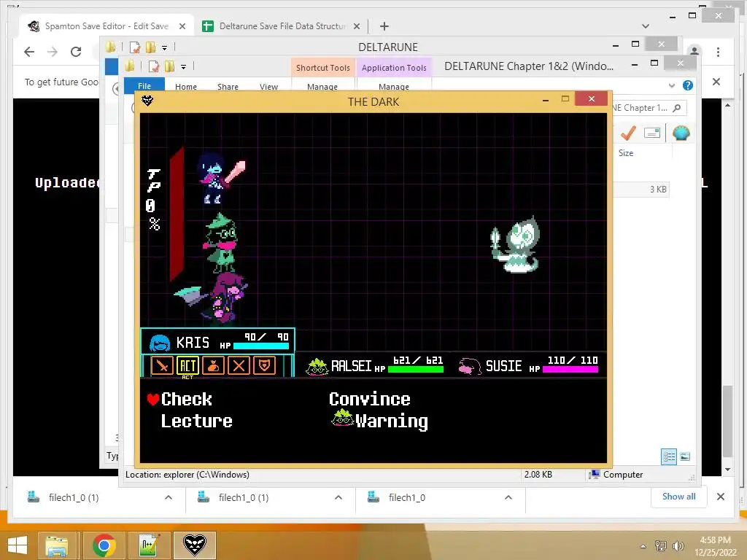Viewport: 747px width, 560px height.
Task: Open a new Chrome tab
Action: click(x=384, y=26)
